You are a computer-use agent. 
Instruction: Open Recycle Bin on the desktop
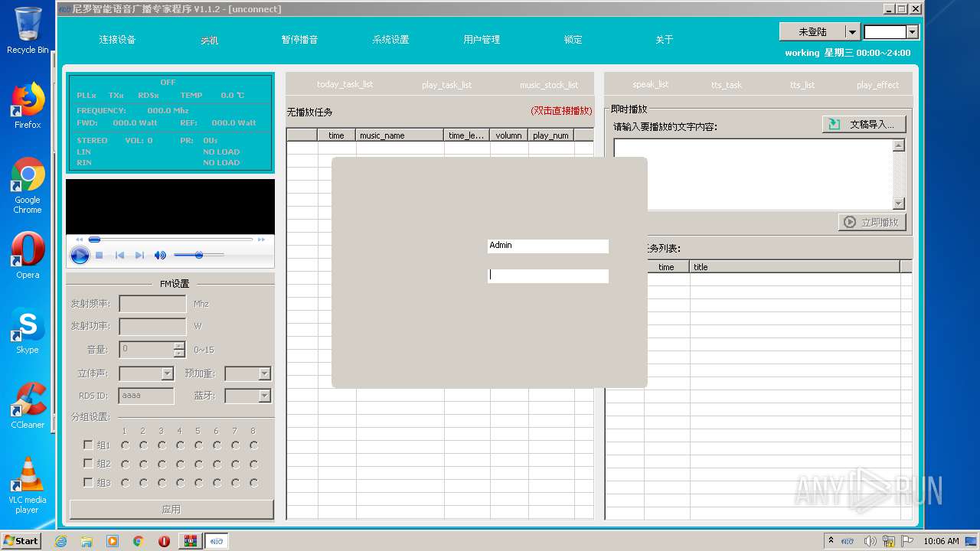coord(28,31)
